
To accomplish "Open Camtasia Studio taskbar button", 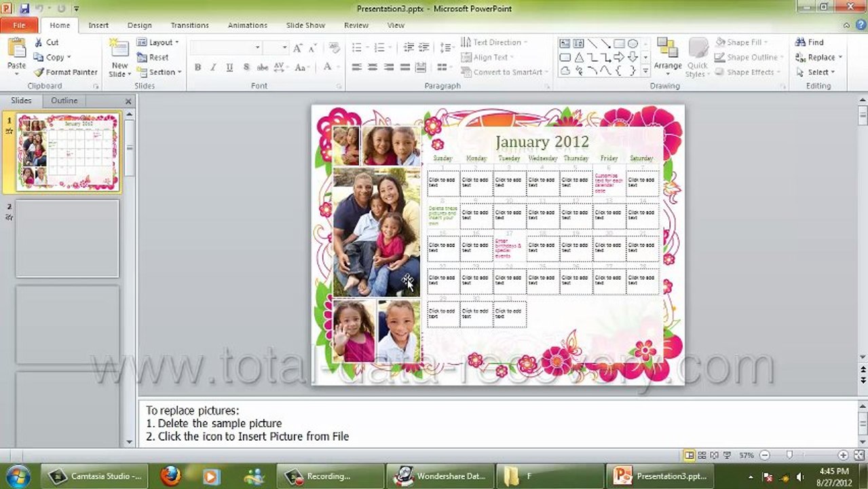I will (94, 476).
